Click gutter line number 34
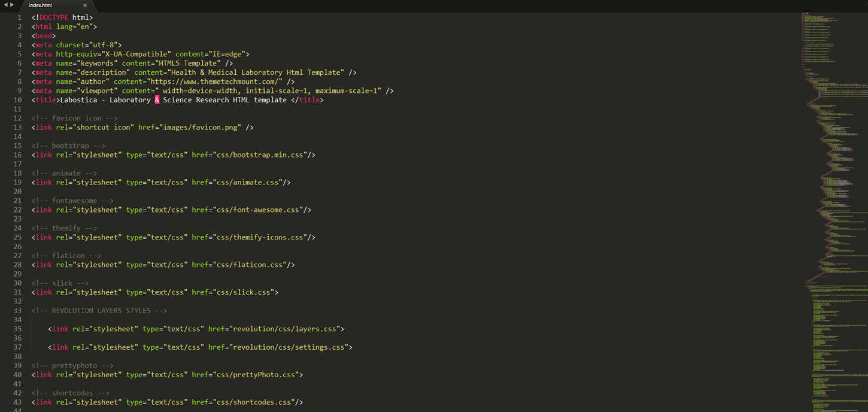The image size is (868, 412). tap(17, 320)
